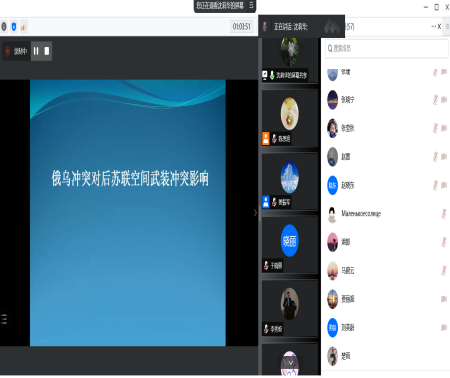
Task: Pause the meeting recording
Action: [x=36, y=51]
